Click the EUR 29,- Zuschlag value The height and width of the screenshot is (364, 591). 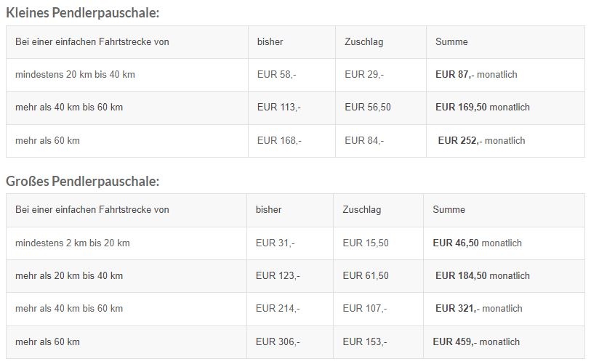pos(364,75)
